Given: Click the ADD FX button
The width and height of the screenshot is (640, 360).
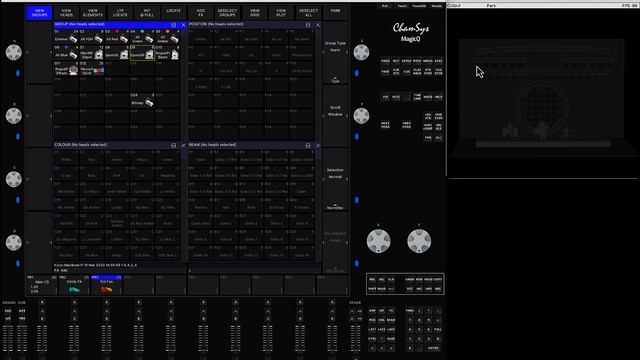Looking at the screenshot, I should pyautogui.click(x=200, y=13).
